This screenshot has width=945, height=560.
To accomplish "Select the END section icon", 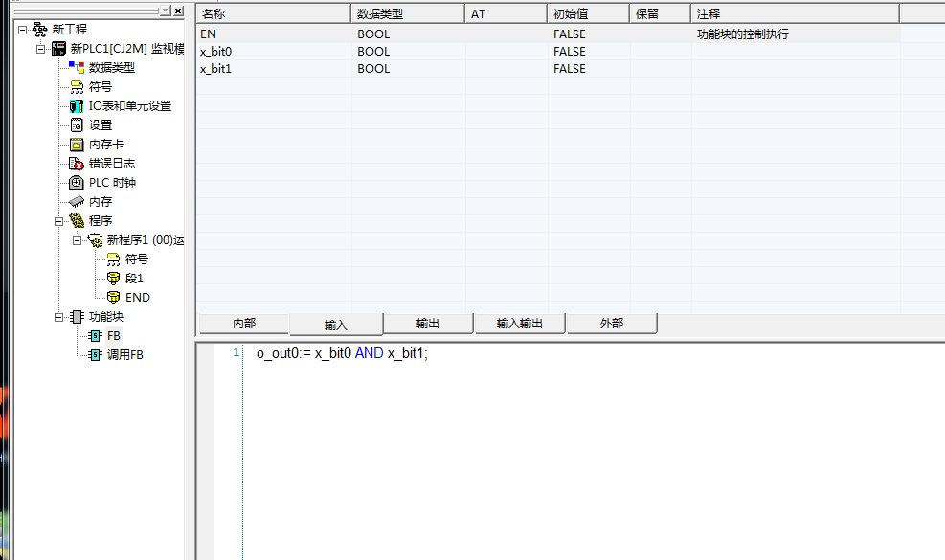I will pos(113,297).
